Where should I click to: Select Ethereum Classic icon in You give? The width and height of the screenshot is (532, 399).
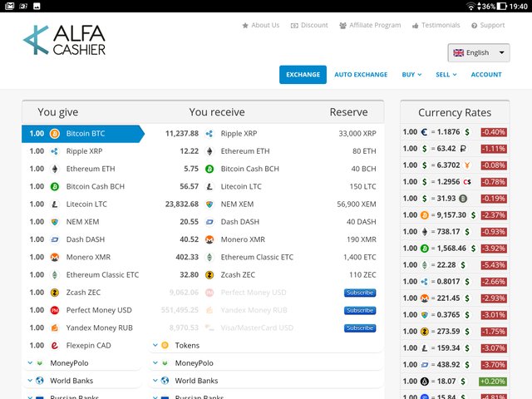55,275
